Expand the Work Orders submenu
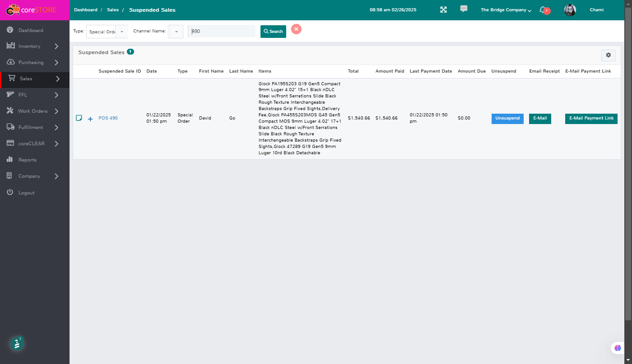The height and width of the screenshot is (364, 632). point(56,111)
